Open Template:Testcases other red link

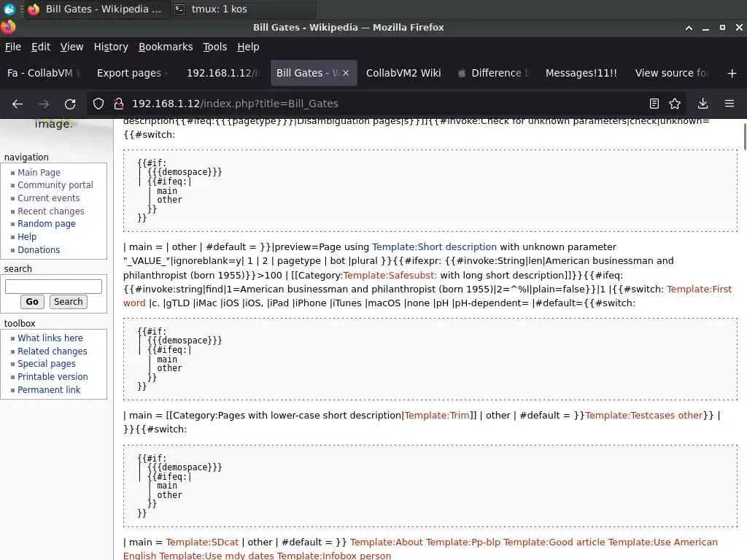(643, 415)
